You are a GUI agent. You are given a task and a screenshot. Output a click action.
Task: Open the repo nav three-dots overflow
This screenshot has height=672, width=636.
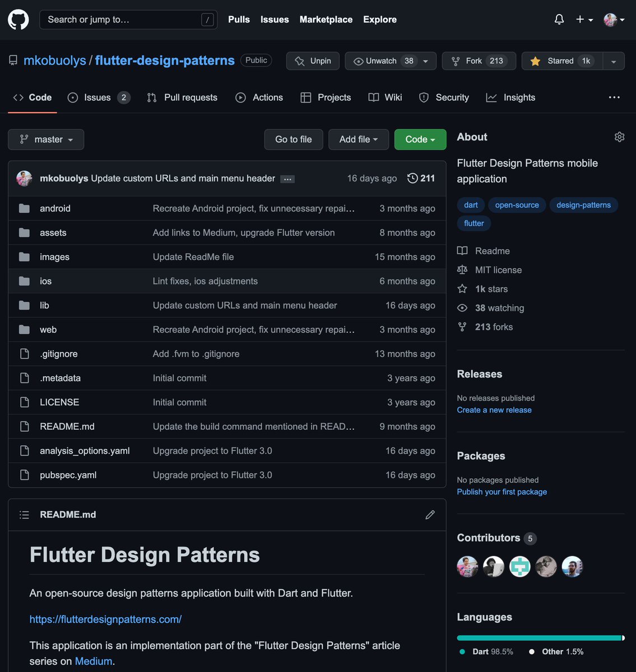pos(614,97)
